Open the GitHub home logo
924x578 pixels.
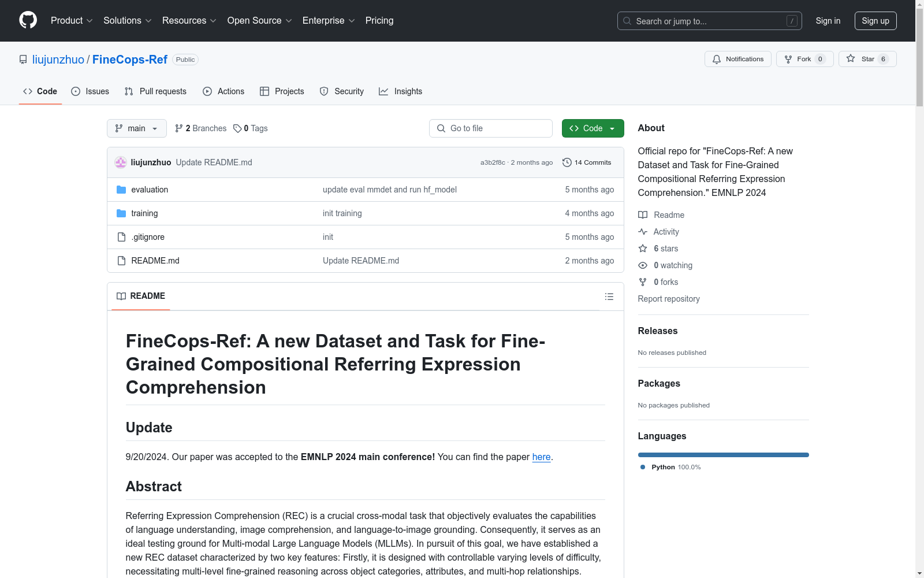[x=28, y=20]
